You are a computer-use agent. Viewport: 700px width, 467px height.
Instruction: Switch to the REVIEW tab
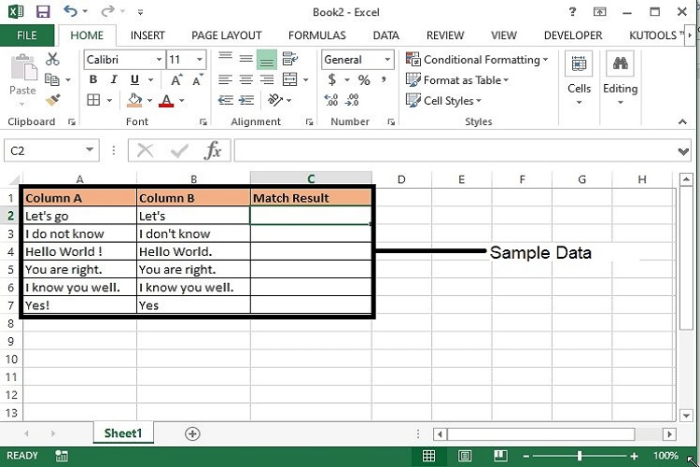coord(445,35)
